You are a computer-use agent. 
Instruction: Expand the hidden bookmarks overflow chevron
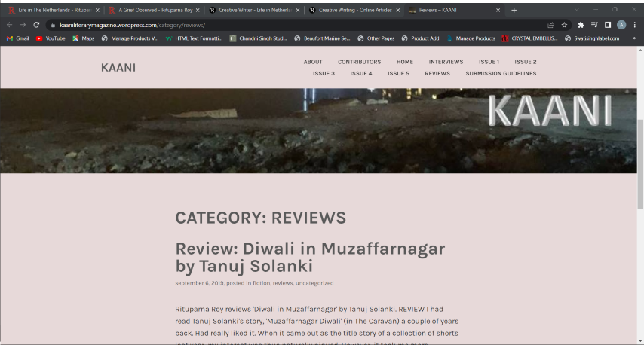(x=635, y=38)
